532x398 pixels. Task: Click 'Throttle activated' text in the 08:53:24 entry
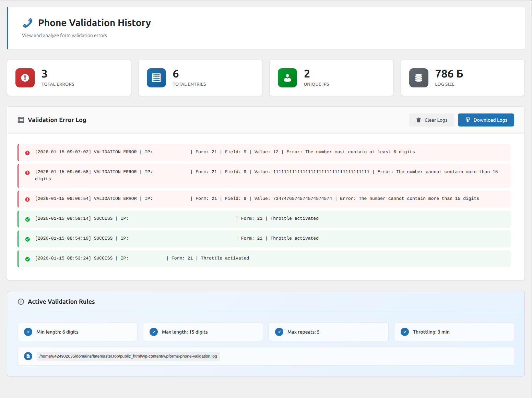[225, 258]
